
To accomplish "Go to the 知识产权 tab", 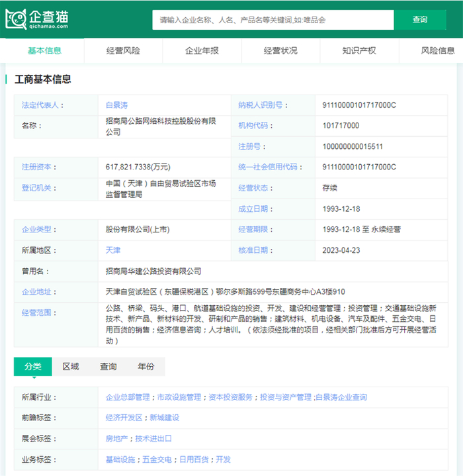I will point(359,50).
